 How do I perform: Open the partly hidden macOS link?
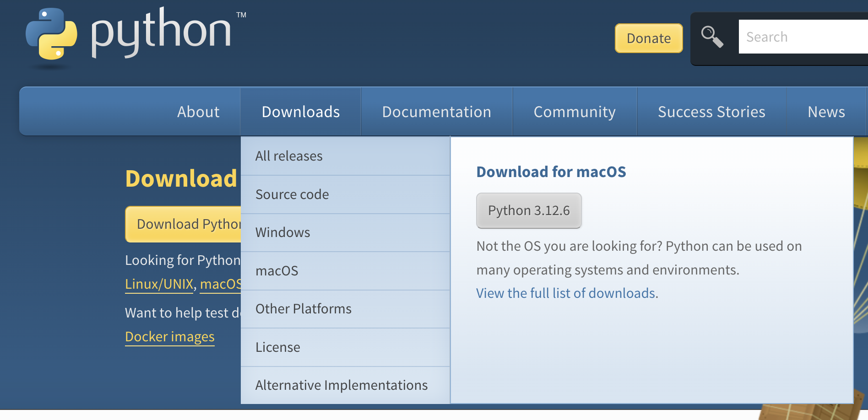pyautogui.click(x=220, y=284)
